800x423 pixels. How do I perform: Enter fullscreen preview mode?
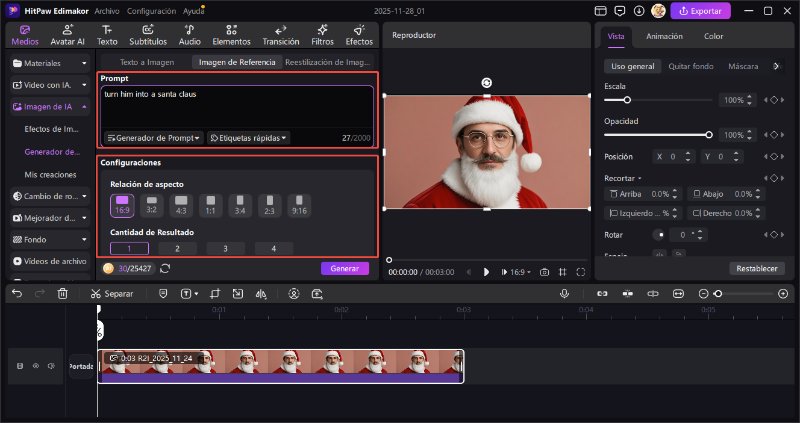click(x=581, y=272)
